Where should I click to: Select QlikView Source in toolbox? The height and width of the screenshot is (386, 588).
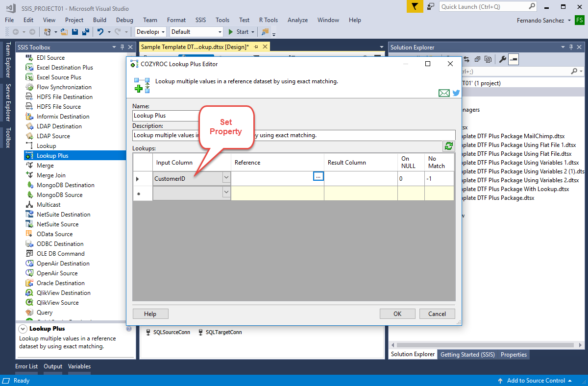[x=57, y=303]
